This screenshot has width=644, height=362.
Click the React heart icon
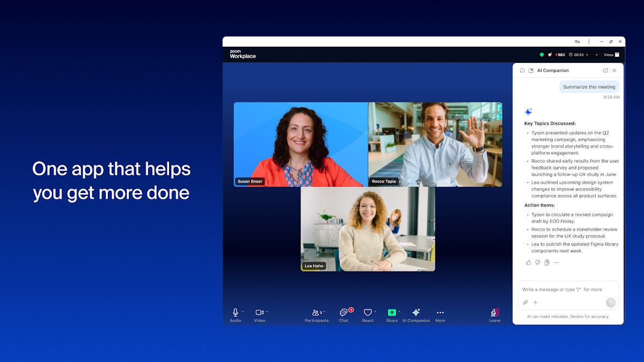click(x=368, y=313)
